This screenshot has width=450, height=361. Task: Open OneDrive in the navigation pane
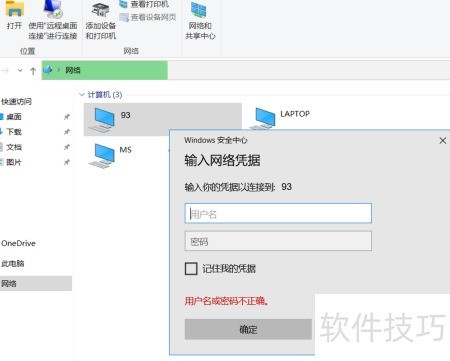tap(18, 243)
